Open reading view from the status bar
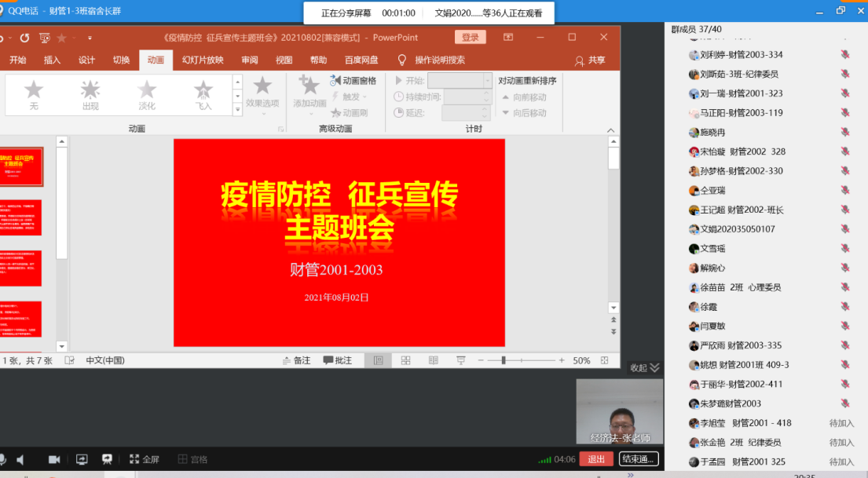The width and height of the screenshot is (868, 478). pos(433,360)
